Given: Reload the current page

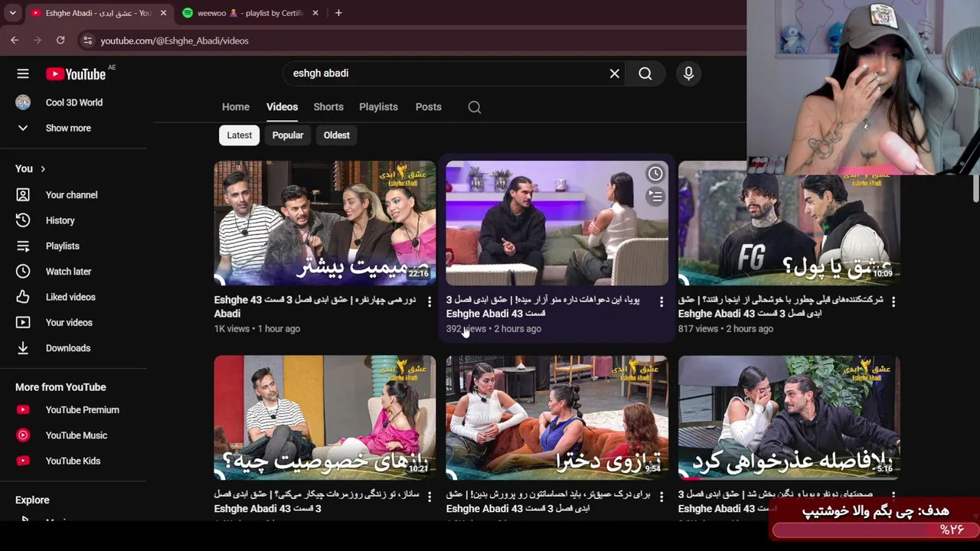Looking at the screenshot, I should [x=60, y=41].
